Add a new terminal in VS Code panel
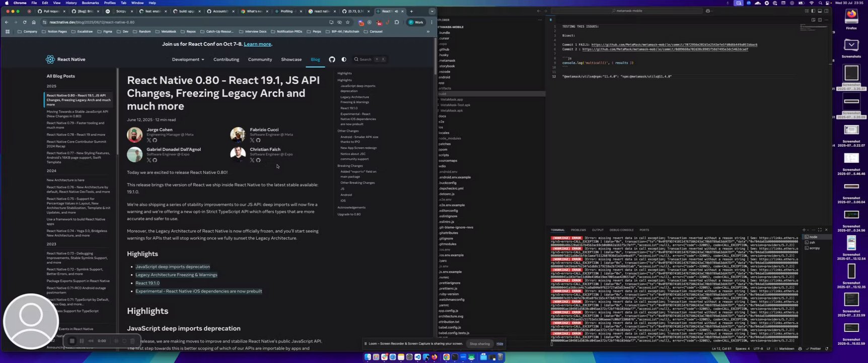This screenshot has width=868, height=363. coord(804,230)
